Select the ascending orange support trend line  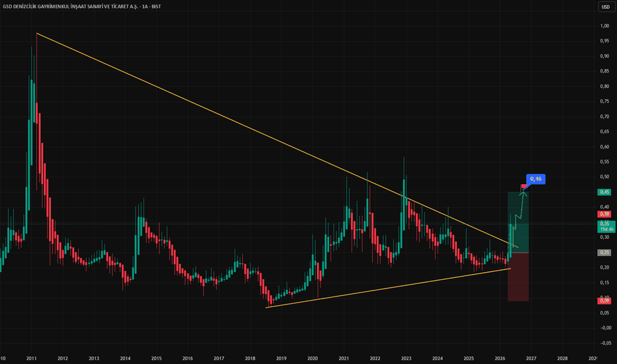tap(388, 288)
